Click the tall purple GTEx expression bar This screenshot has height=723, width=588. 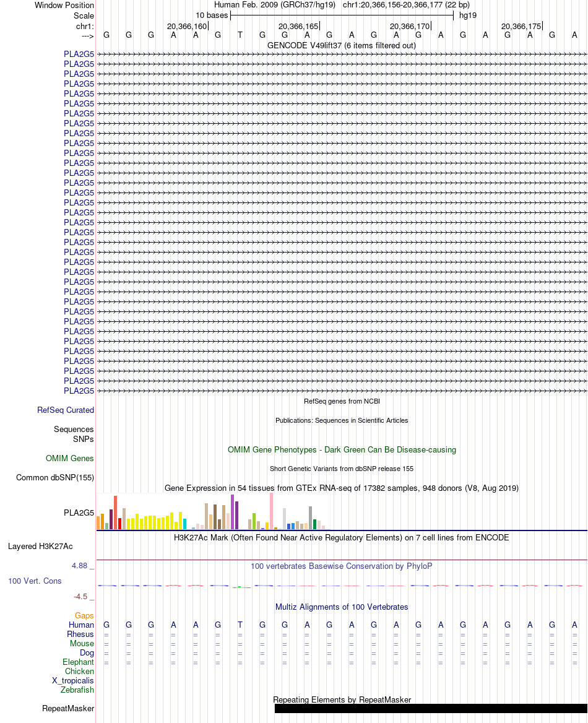click(233, 512)
